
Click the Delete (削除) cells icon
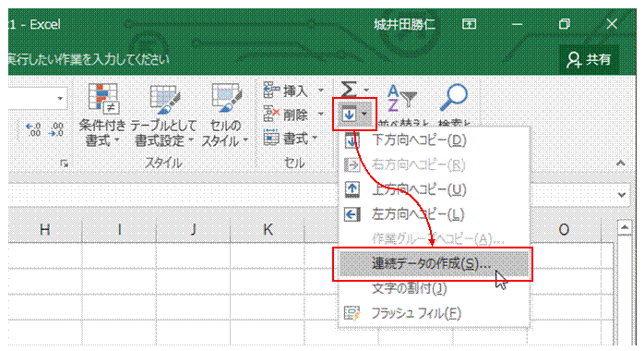270,114
